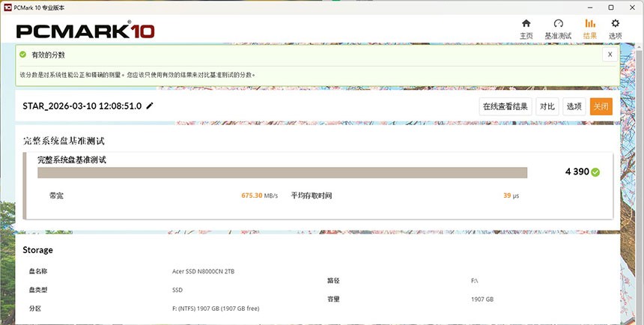Click the pencil icon to rename result
The width and height of the screenshot is (644, 325).
(150, 106)
